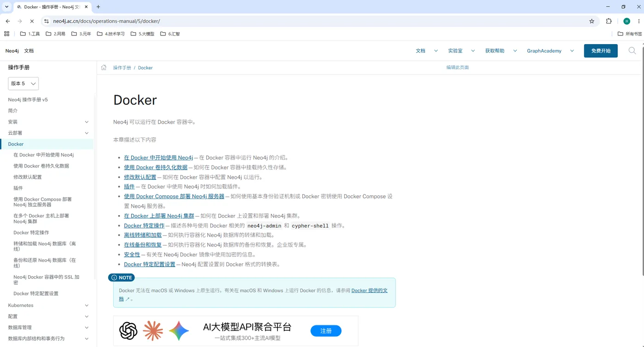Open the 离线转储和加载 content link
This screenshot has height=347, width=644.
143,235
